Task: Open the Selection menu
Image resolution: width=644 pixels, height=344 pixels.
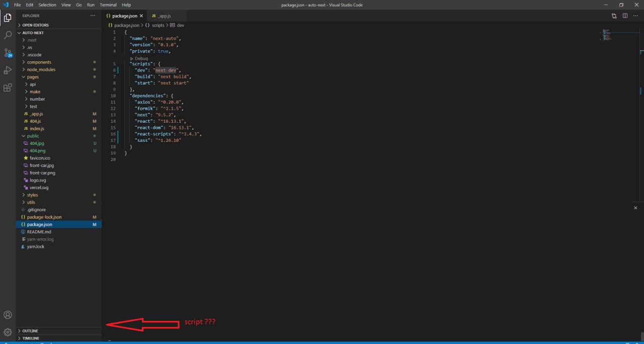Action: 47,5
